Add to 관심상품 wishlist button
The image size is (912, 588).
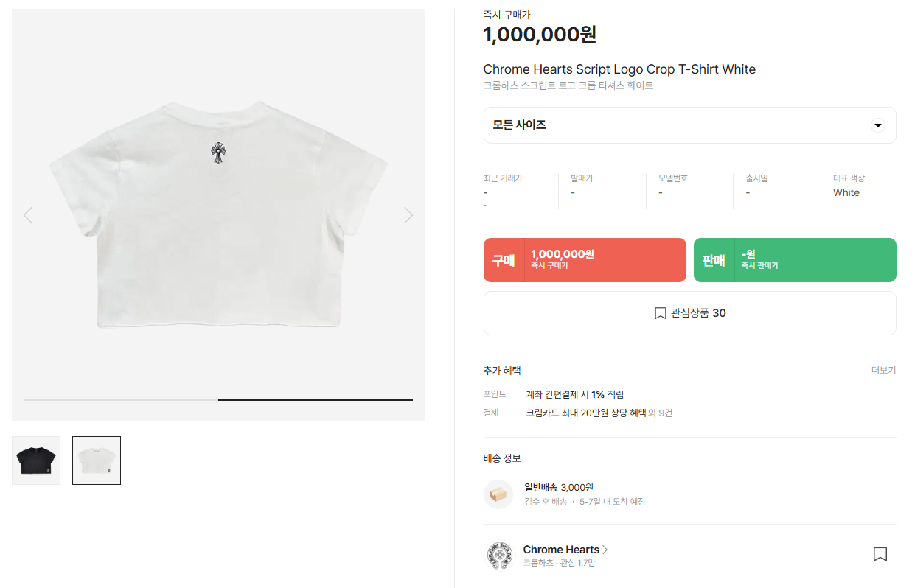point(689,313)
